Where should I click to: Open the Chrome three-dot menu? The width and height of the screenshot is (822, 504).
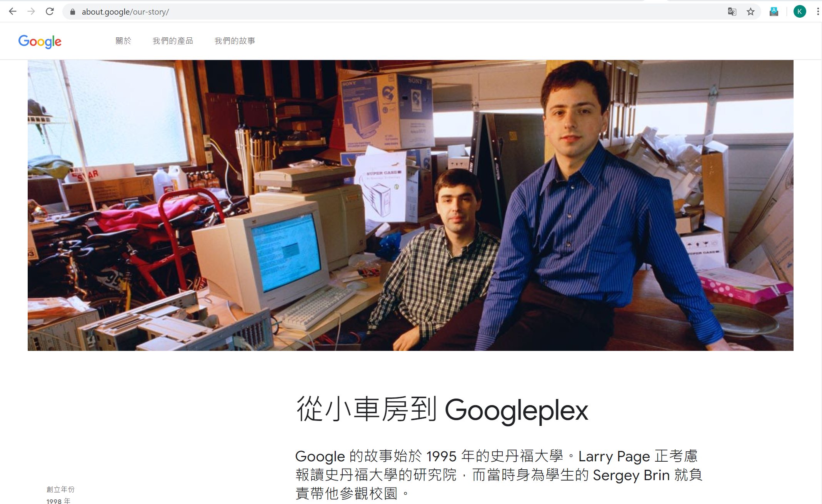(818, 12)
